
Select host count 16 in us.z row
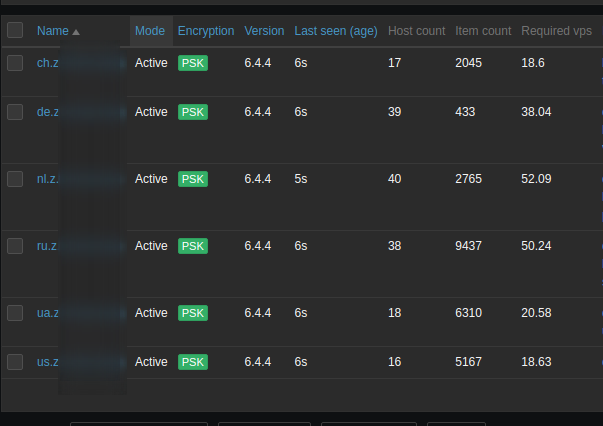point(395,362)
